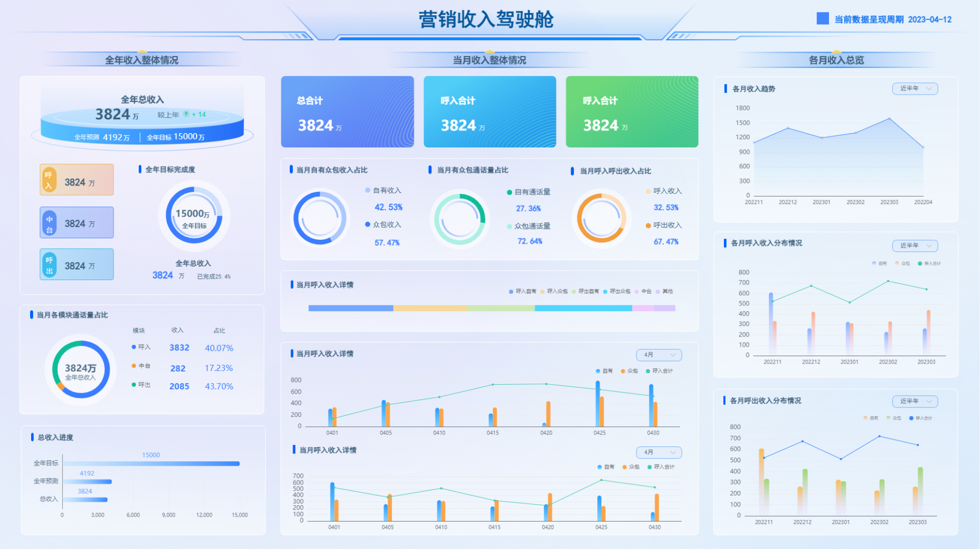This screenshot has height=549, width=980.
Task: Click the 众包通话量 legend dot
Action: [510, 226]
